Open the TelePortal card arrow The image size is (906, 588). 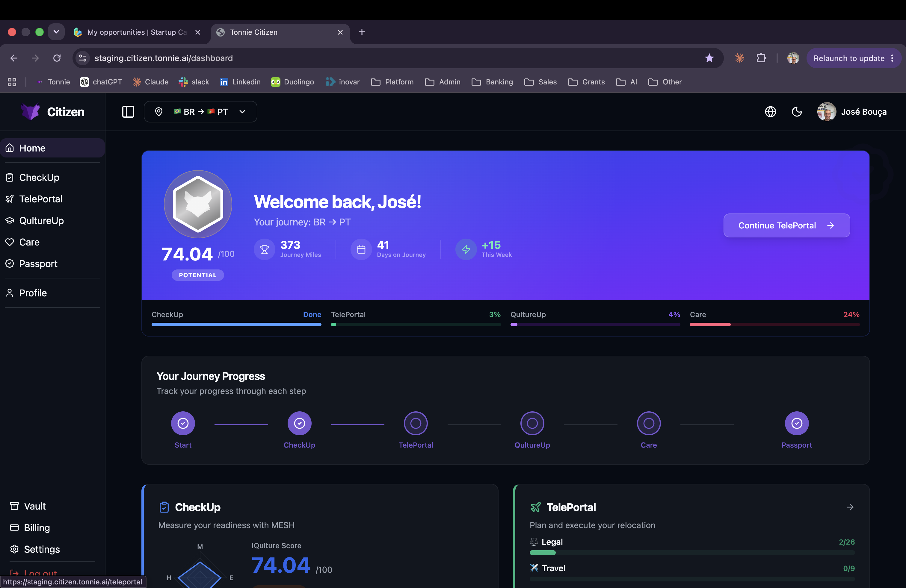coord(850,507)
